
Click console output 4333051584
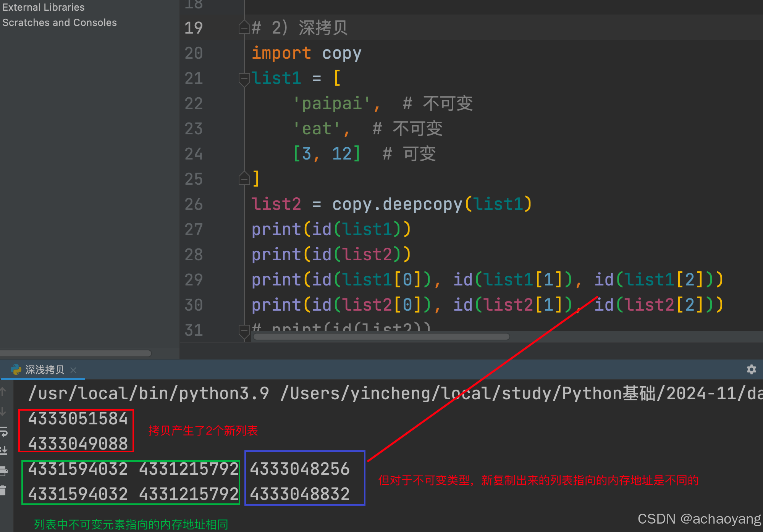(78, 419)
